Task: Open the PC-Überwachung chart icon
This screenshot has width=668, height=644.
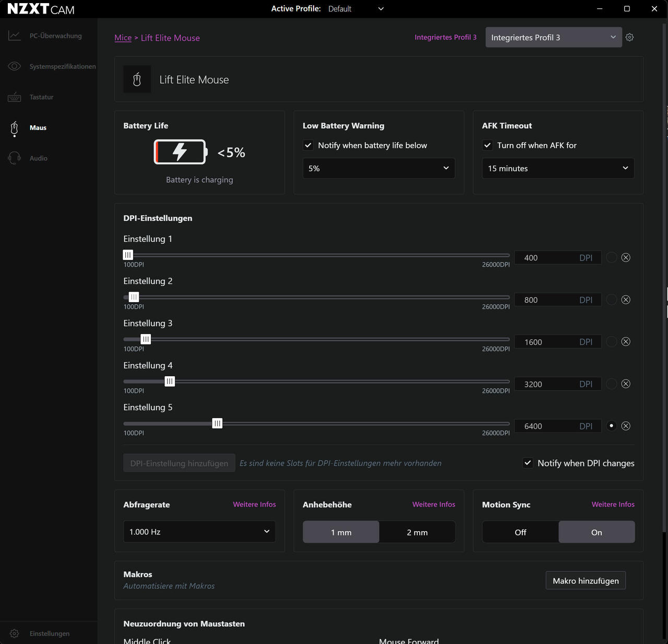Action: coord(15,36)
